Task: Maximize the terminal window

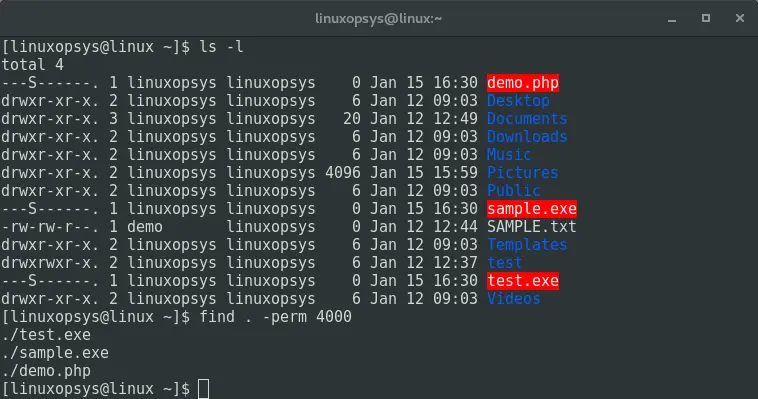Action: pyautogui.click(x=706, y=18)
